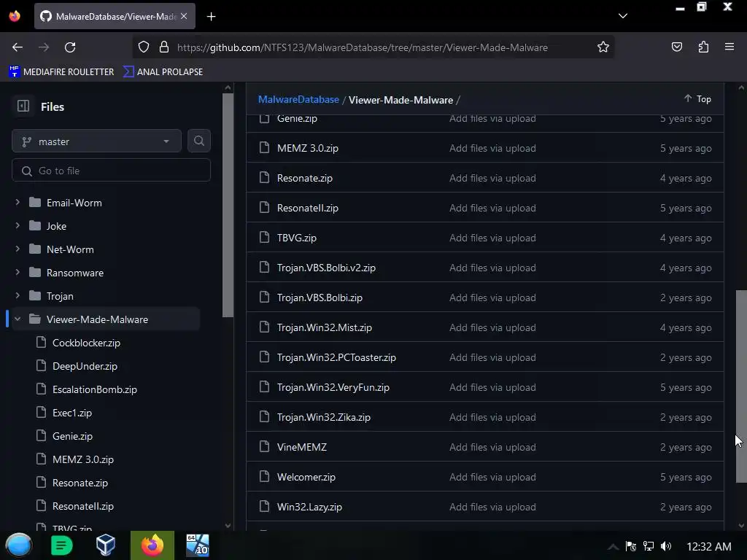Open the network tray icon
Screen dimensions: 747x560
coord(649,546)
